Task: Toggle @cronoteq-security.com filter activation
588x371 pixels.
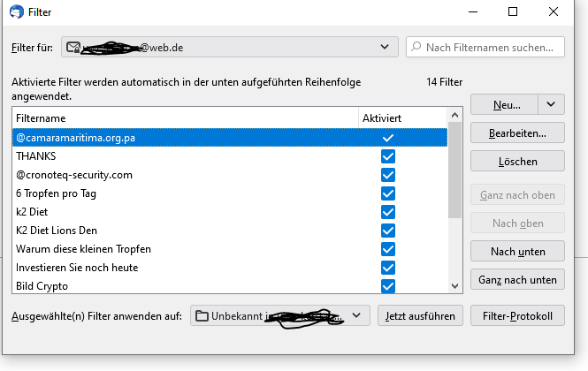Action: (387, 175)
